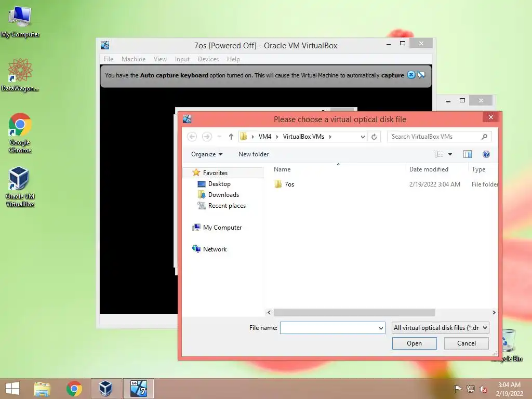Viewport: 532px width, 399px height.
Task: Click VirtualBox VMs in the breadcrumb
Action: pyautogui.click(x=303, y=137)
